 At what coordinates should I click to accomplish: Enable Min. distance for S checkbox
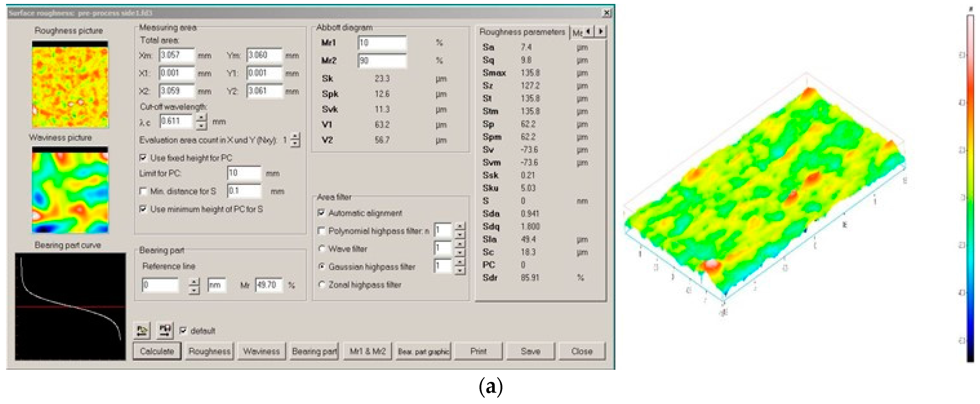click(x=143, y=191)
